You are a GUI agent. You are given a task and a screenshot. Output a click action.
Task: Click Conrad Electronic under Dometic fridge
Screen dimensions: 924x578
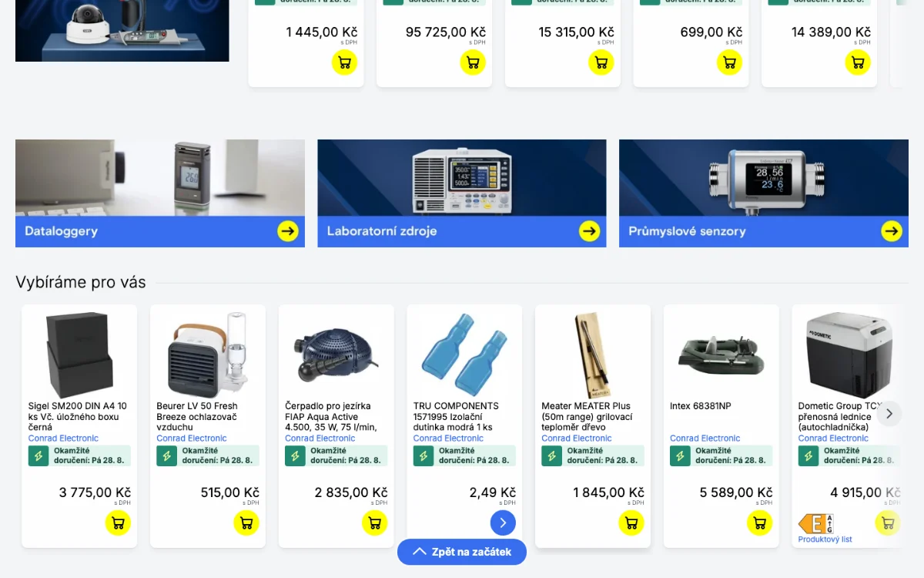pyautogui.click(x=834, y=439)
